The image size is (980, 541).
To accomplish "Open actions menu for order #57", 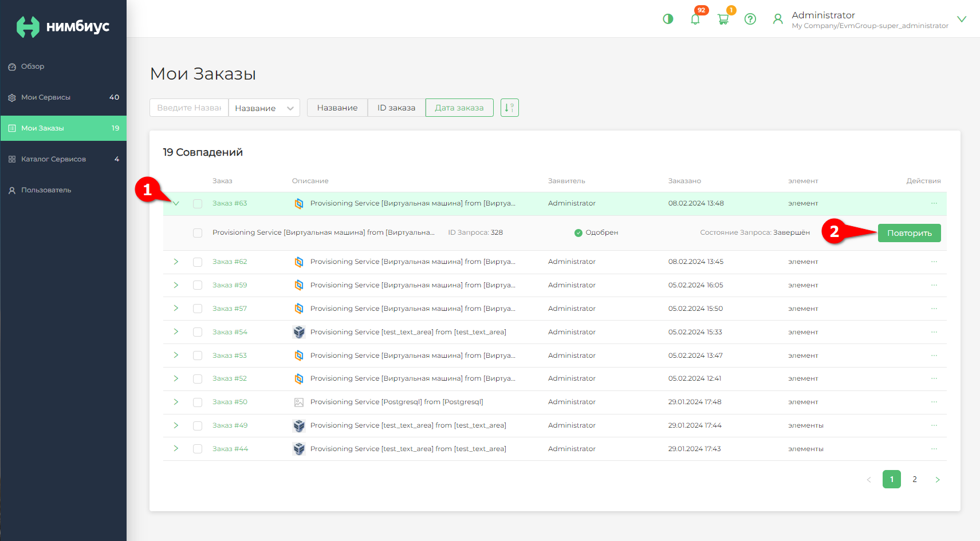I will [x=934, y=309].
